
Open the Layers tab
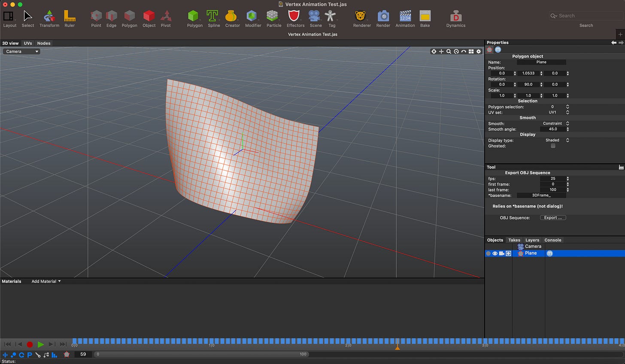coord(532,240)
